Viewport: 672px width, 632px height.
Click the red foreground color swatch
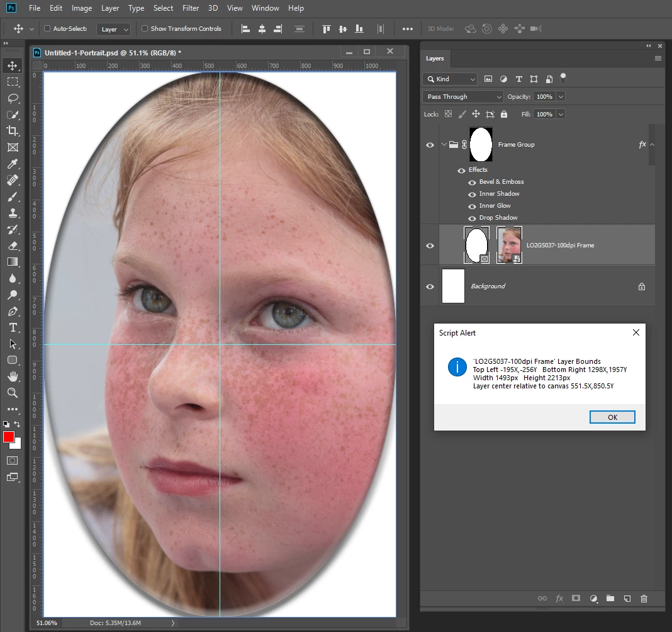(x=8, y=437)
